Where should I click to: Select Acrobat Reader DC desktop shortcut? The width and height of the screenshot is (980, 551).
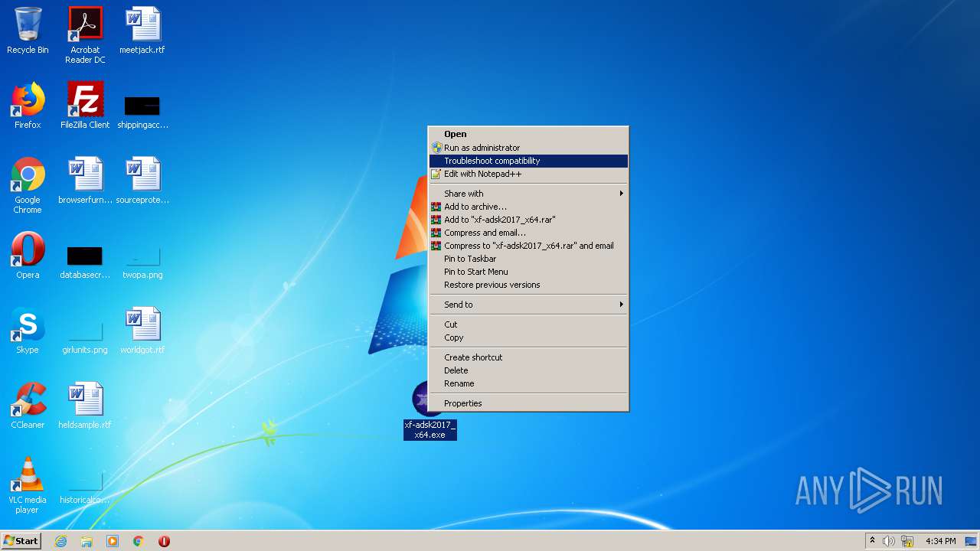pyautogui.click(x=85, y=35)
